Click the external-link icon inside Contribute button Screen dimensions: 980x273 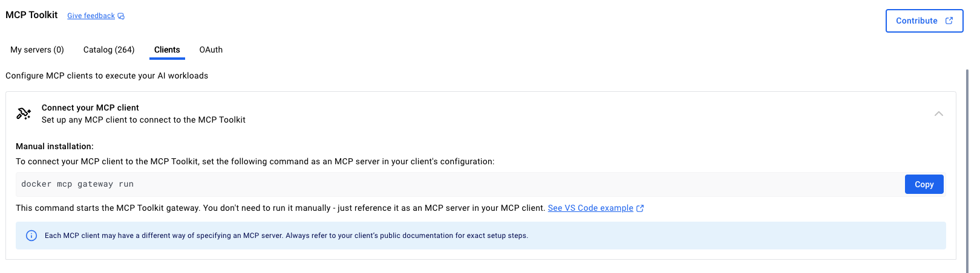pos(949,21)
